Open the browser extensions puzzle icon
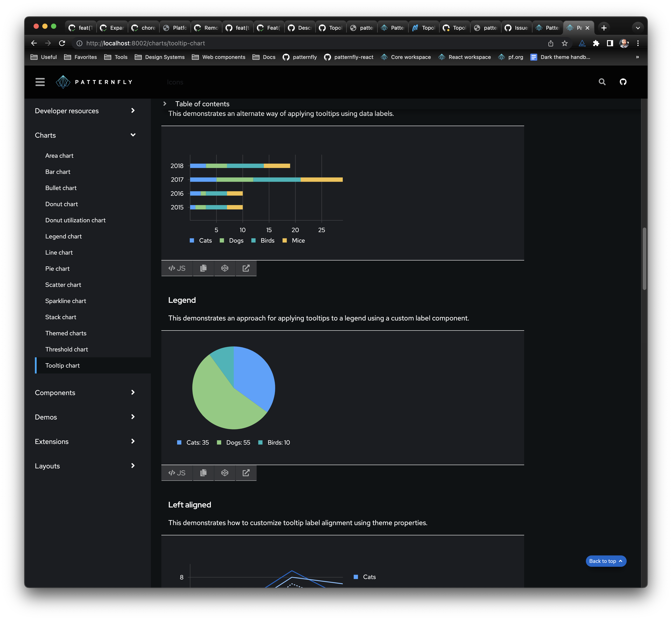 [596, 43]
